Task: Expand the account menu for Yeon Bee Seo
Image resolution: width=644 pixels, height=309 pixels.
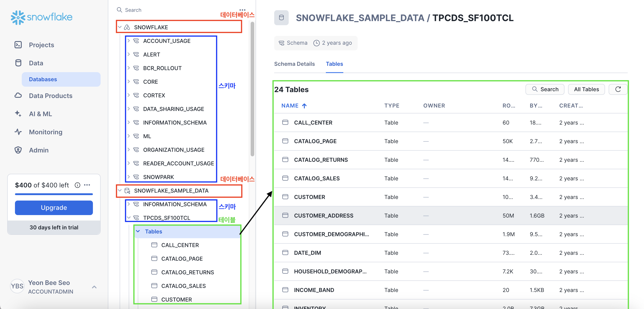Action: point(94,287)
